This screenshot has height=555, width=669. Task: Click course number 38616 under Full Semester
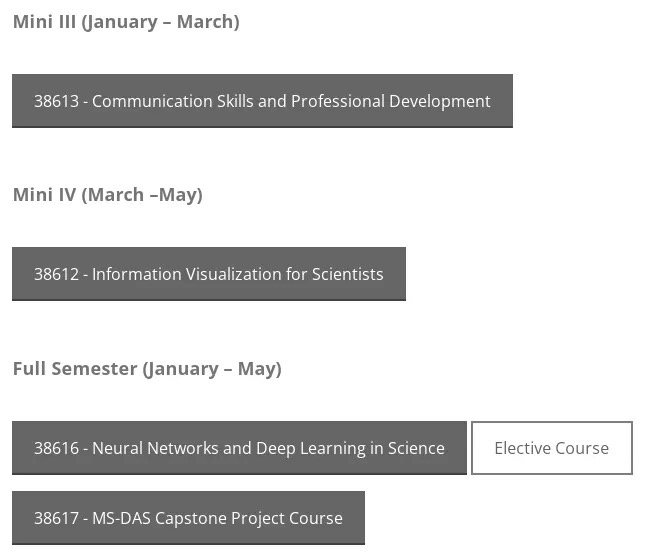[x=56, y=448]
